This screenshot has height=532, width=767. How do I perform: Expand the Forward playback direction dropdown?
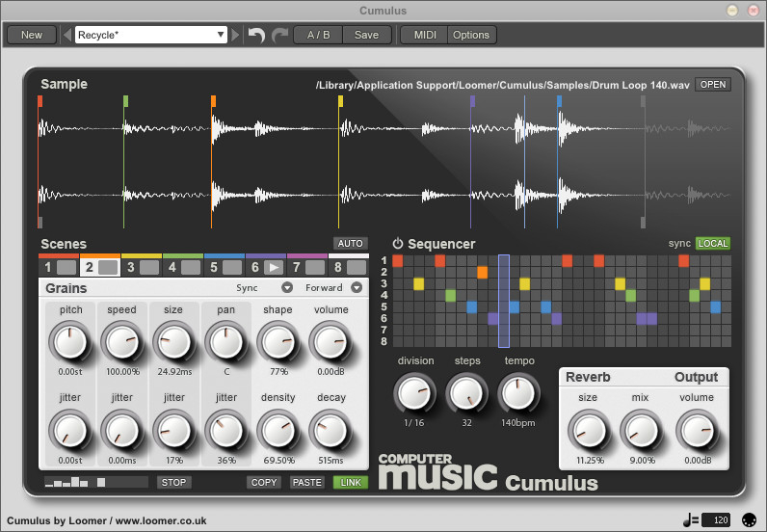[356, 288]
